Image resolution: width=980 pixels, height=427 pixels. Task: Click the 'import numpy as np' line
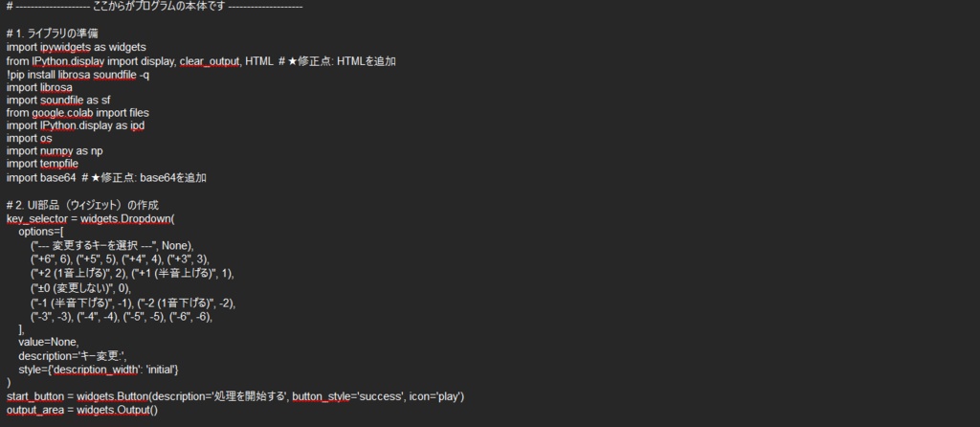[x=55, y=151]
